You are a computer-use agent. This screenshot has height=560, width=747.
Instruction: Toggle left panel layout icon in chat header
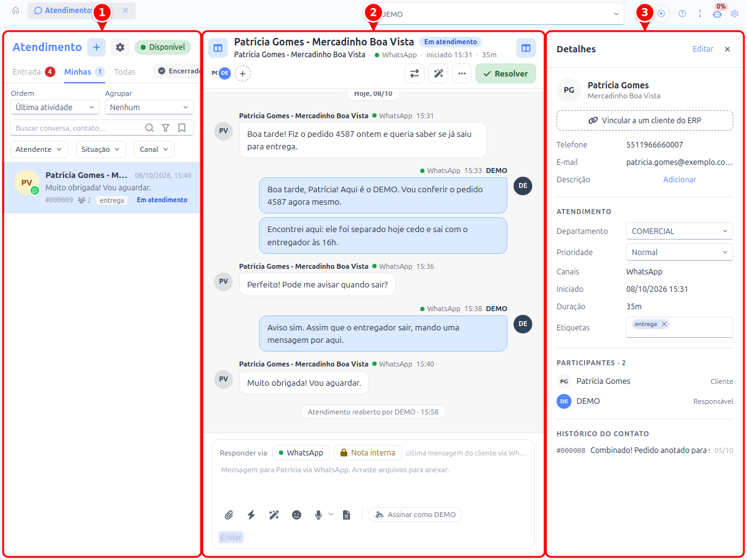point(218,48)
